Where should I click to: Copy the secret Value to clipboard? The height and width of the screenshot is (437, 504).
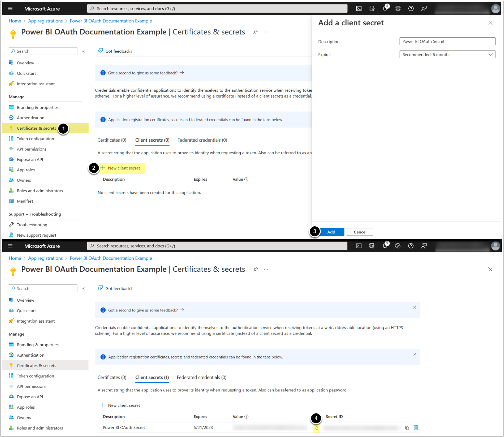tap(316, 428)
